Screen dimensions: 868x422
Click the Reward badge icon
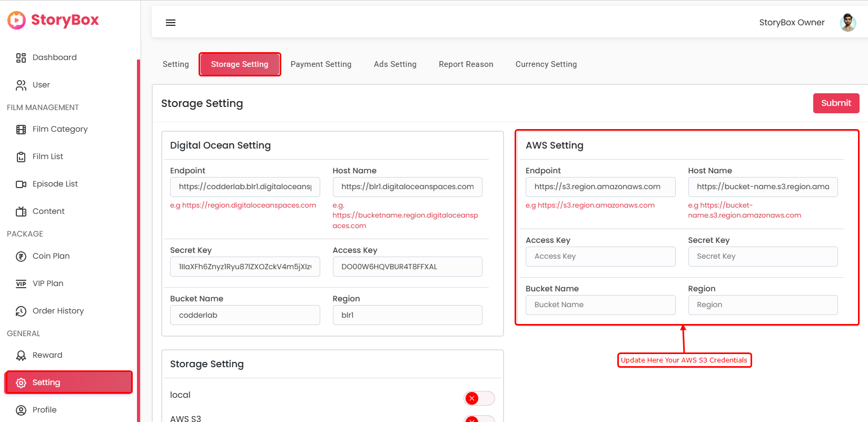[x=21, y=356]
